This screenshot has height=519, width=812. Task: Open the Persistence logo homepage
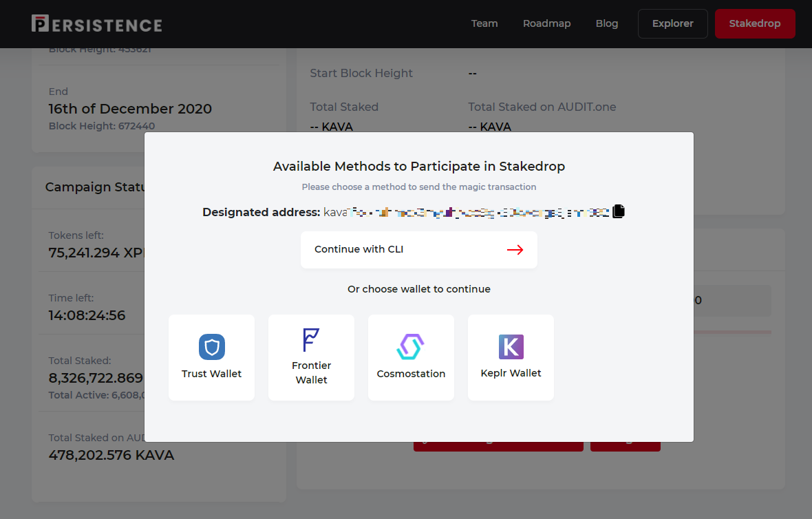coord(97,24)
